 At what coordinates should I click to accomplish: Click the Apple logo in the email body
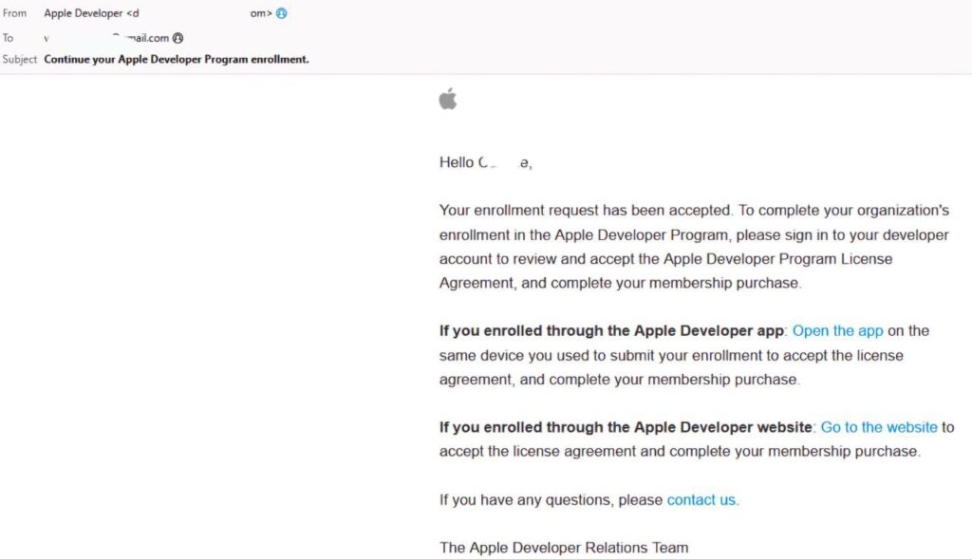point(448,99)
